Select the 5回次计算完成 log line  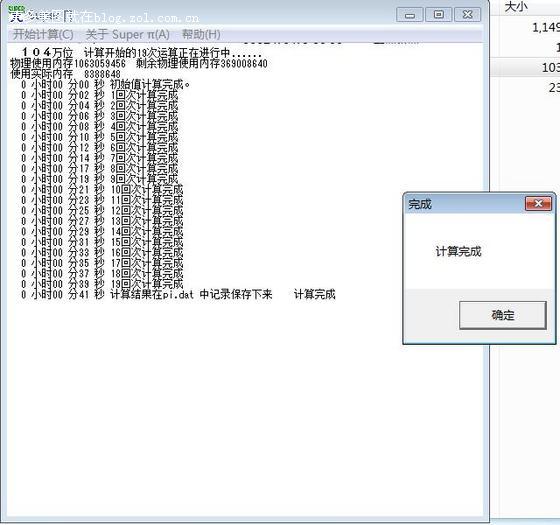tap(99, 137)
